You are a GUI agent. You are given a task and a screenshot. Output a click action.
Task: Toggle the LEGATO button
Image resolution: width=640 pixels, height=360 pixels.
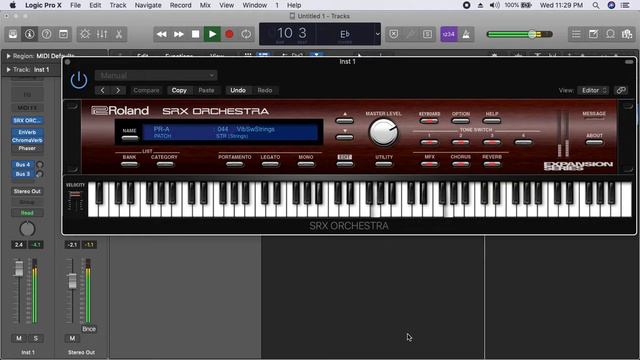[270, 164]
